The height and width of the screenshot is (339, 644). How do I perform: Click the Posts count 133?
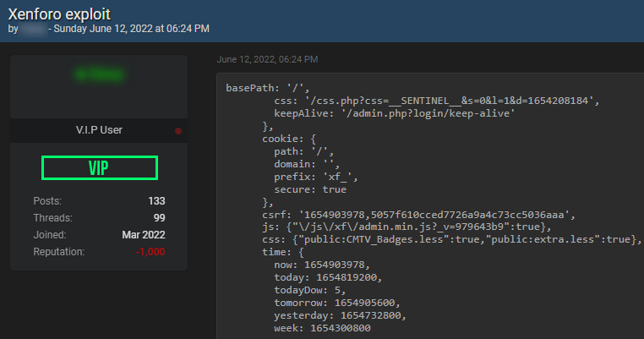(x=156, y=201)
